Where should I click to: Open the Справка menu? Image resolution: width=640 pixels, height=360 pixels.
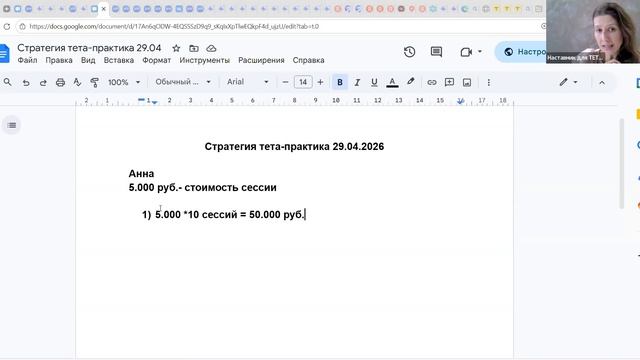coord(309,60)
